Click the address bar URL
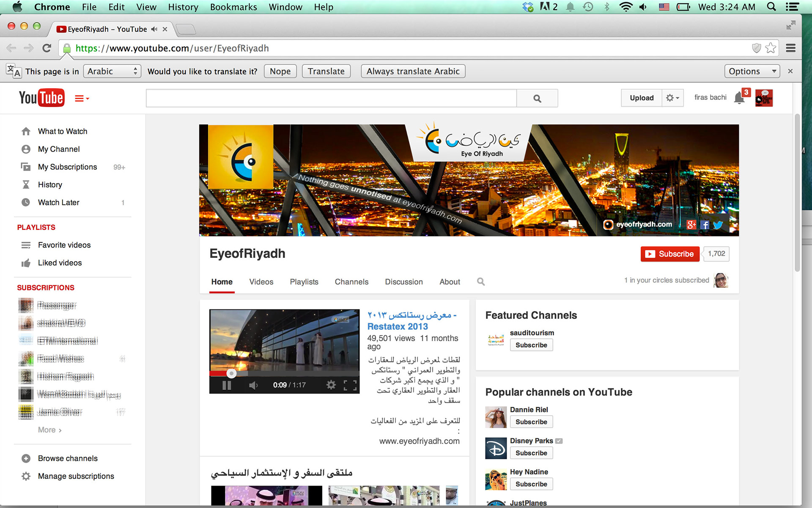 click(172, 48)
